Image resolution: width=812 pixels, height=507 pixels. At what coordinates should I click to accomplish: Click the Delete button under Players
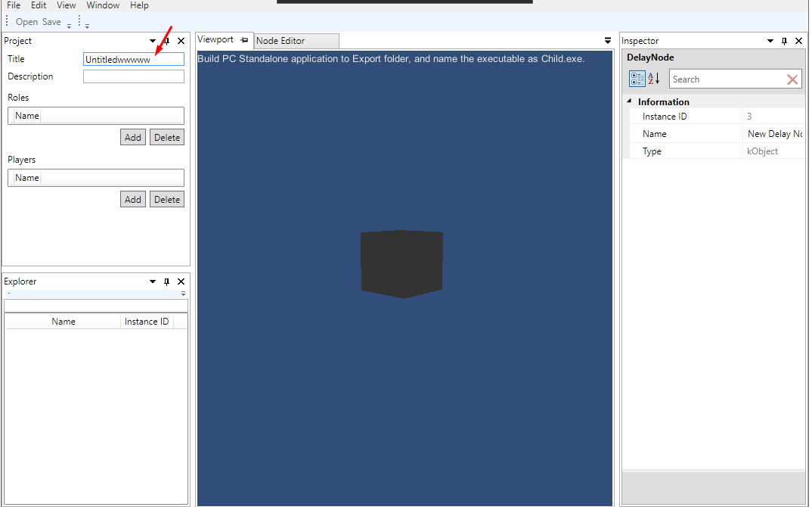tap(166, 199)
